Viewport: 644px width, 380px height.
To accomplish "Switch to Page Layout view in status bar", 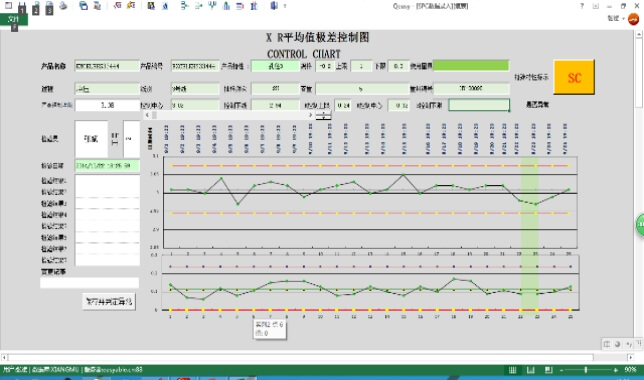I will click(x=531, y=370).
